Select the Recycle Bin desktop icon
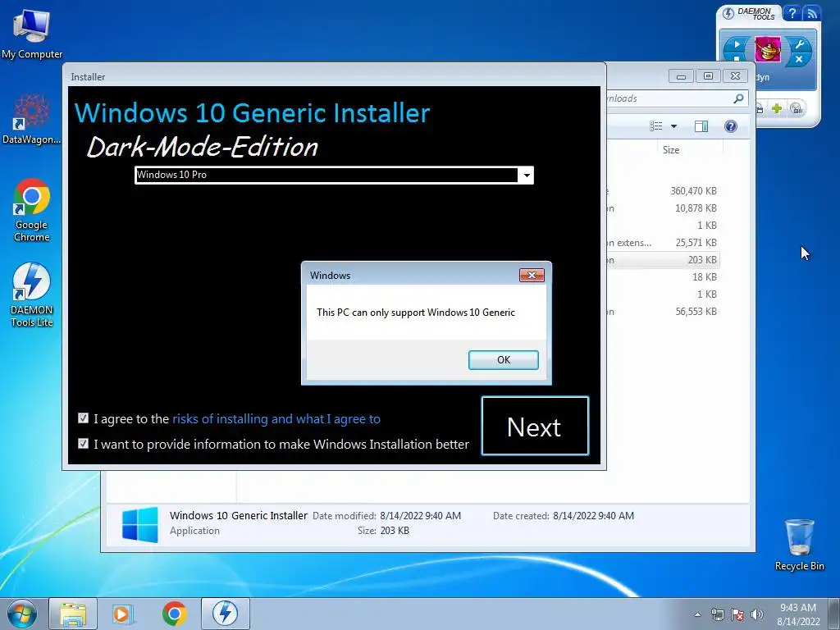The width and height of the screenshot is (840, 630). click(799, 545)
